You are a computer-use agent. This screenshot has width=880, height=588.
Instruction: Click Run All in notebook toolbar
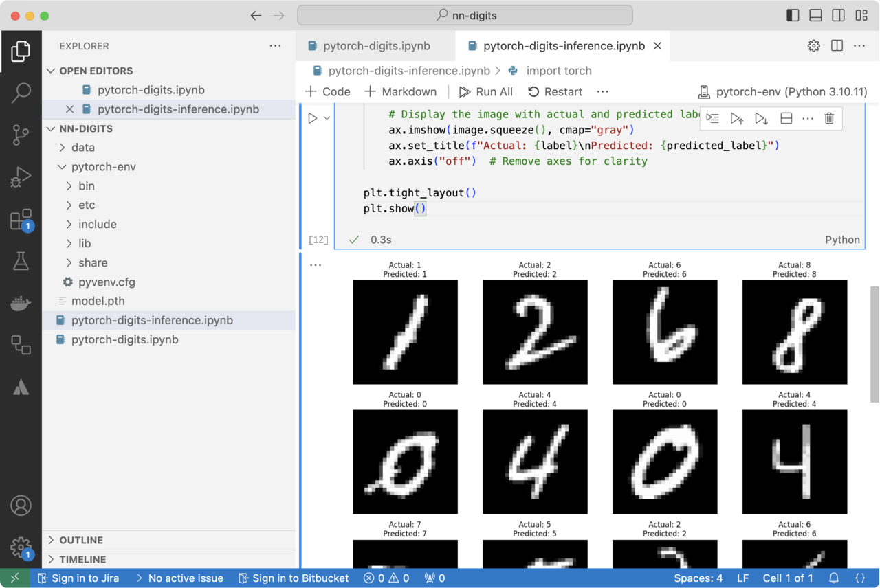pos(486,92)
